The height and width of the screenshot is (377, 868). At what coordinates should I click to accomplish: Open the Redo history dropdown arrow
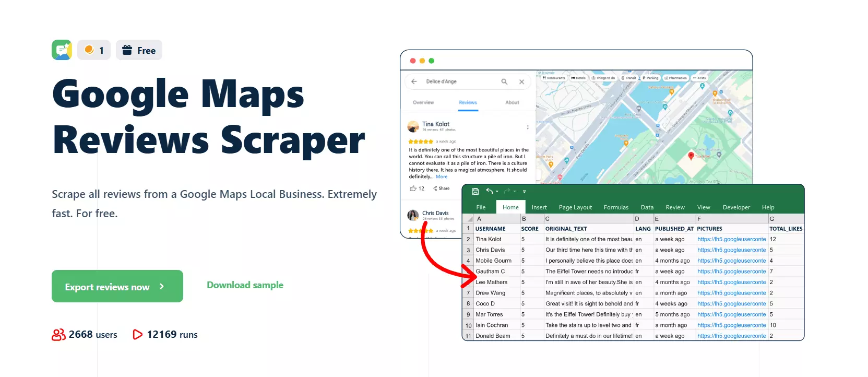514,192
